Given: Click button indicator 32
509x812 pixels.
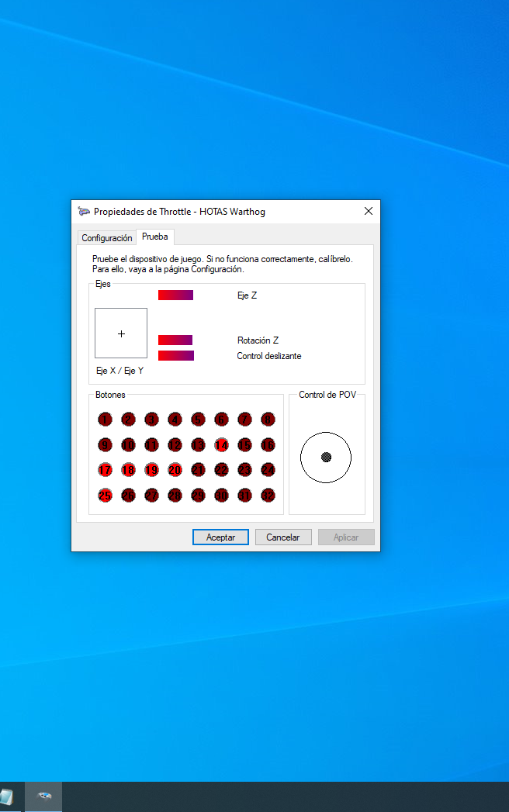Looking at the screenshot, I should click(x=268, y=496).
